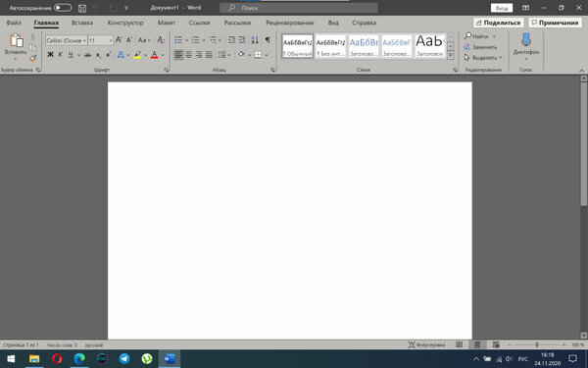This screenshot has height=368, width=588.
Task: Center-align the paragraph text
Action: point(188,55)
